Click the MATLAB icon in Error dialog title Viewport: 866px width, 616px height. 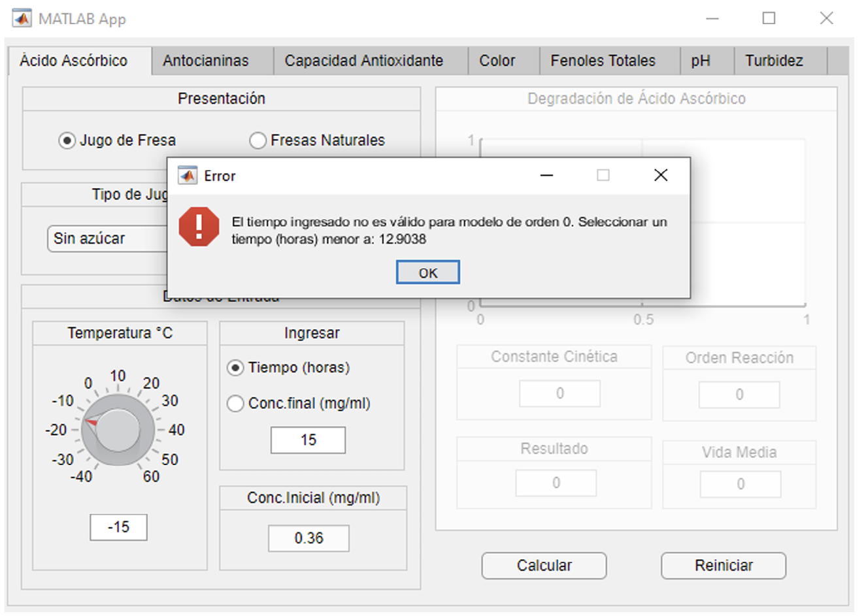coord(188,176)
